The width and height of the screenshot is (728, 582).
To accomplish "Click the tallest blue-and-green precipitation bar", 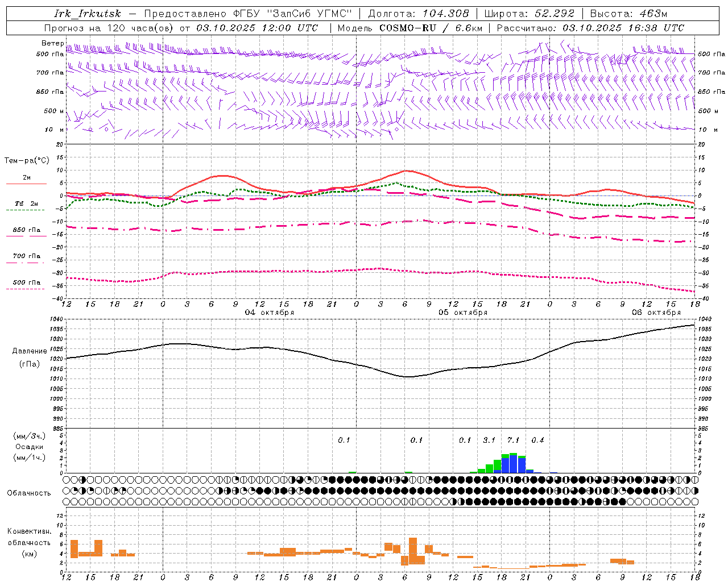I will (x=513, y=463).
